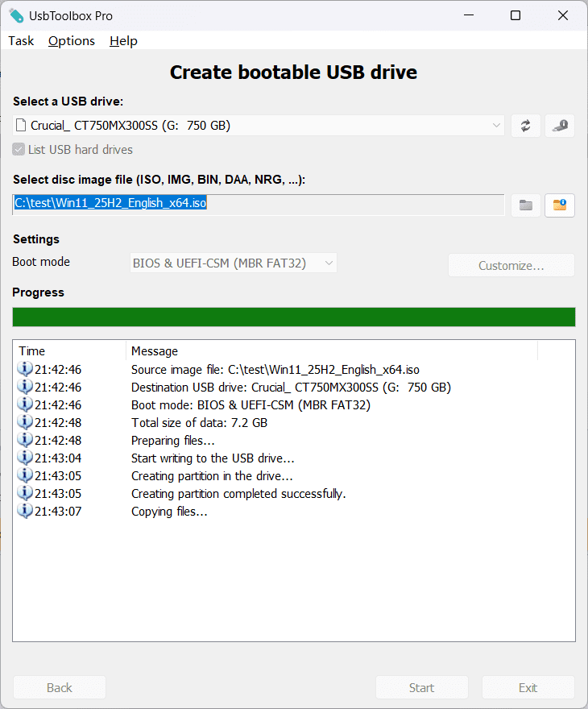Browse for a disc image file

click(x=525, y=205)
